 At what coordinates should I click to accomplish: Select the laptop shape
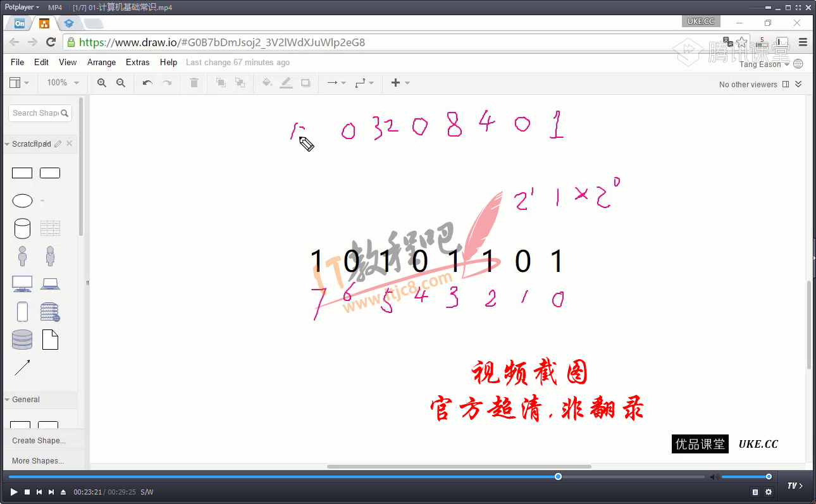[50, 284]
